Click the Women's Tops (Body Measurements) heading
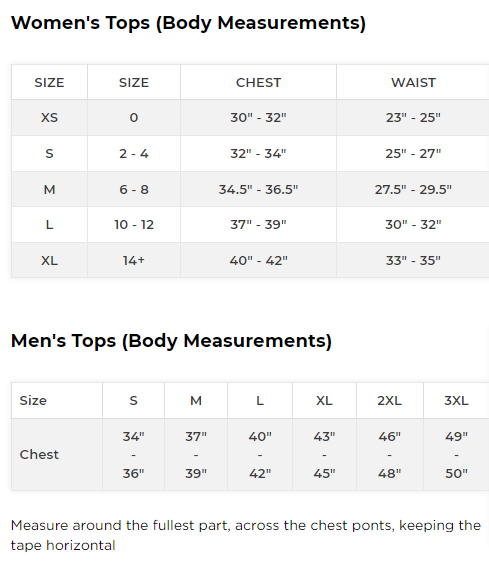This screenshot has width=489, height=565. pyautogui.click(x=188, y=23)
